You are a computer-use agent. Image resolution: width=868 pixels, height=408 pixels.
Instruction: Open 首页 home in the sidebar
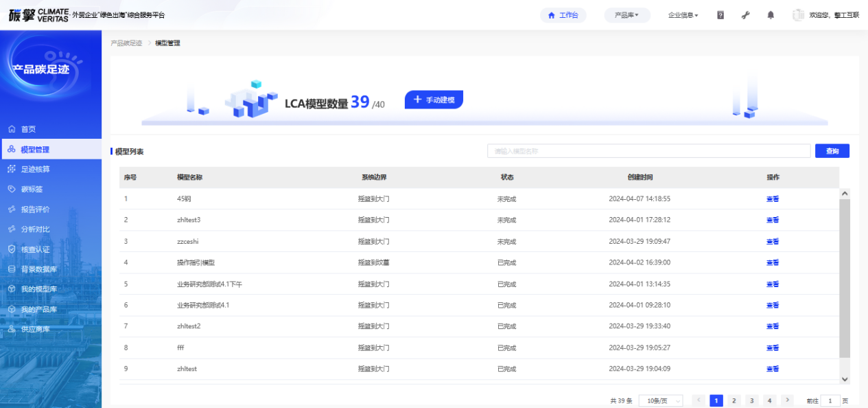click(x=28, y=129)
